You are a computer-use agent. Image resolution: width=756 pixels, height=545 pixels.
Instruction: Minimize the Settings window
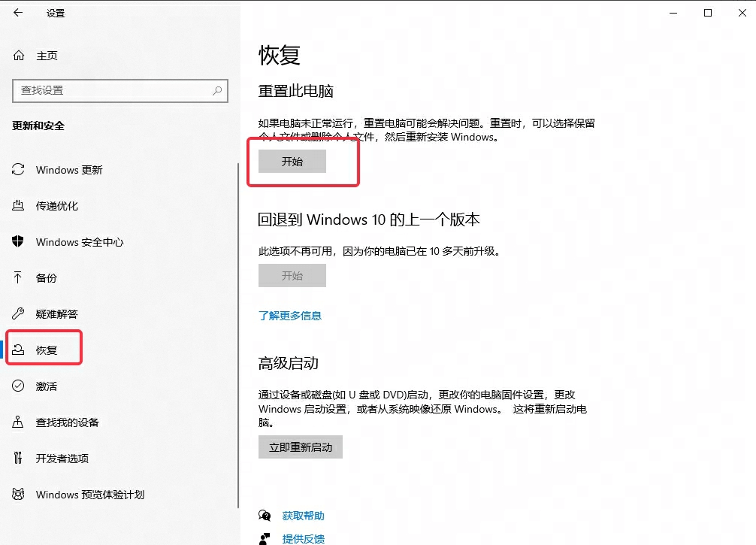click(673, 13)
